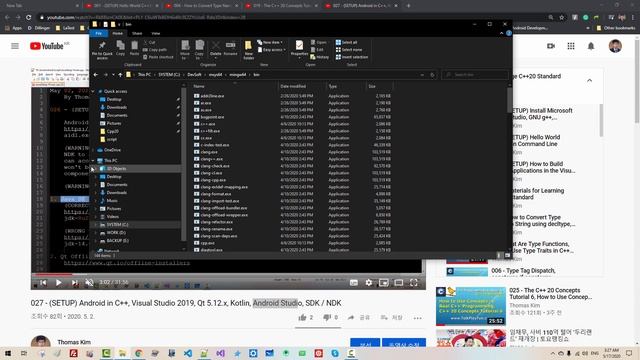
Task: Toggle miniplayer in YouTube player
Action: (384, 282)
